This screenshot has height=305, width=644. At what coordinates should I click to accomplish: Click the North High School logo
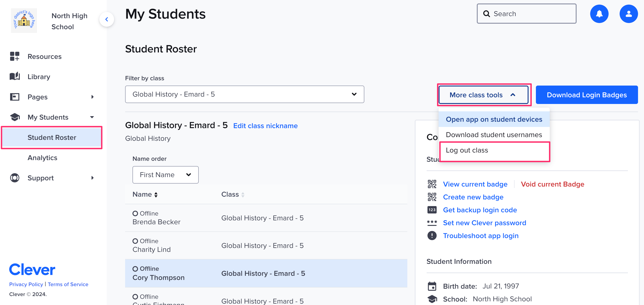pyautogui.click(x=24, y=20)
